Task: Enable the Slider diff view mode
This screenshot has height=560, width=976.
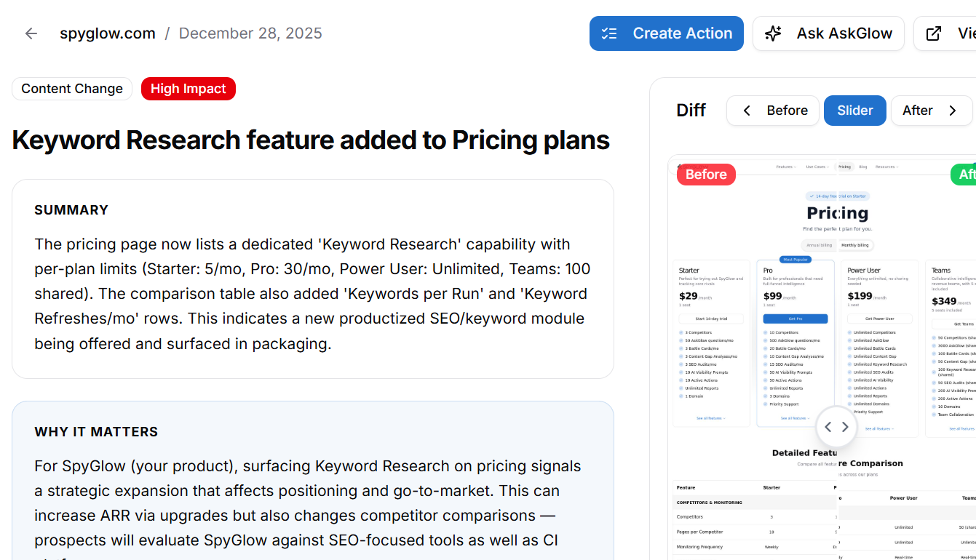Action: coord(854,110)
